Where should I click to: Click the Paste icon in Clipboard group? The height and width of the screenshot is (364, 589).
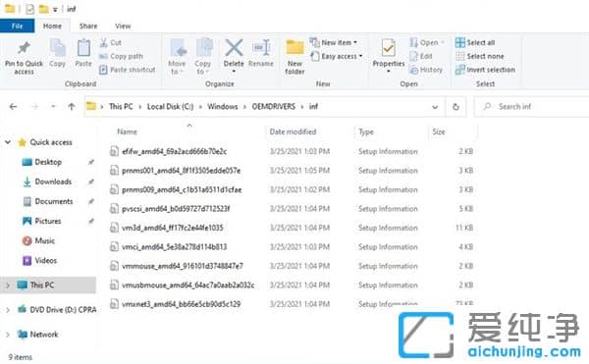click(x=83, y=48)
